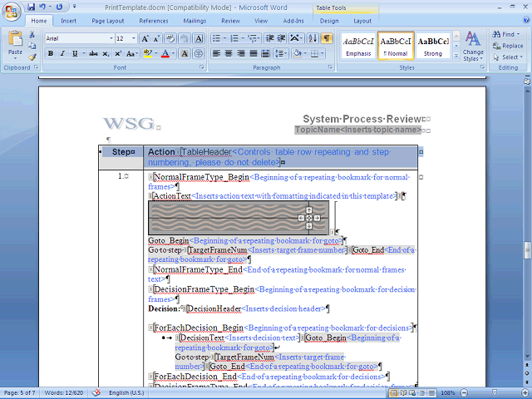Screen dimensions: 532x399
Task: Justify paragraph text
Action: pyautogui.click(x=253, y=53)
